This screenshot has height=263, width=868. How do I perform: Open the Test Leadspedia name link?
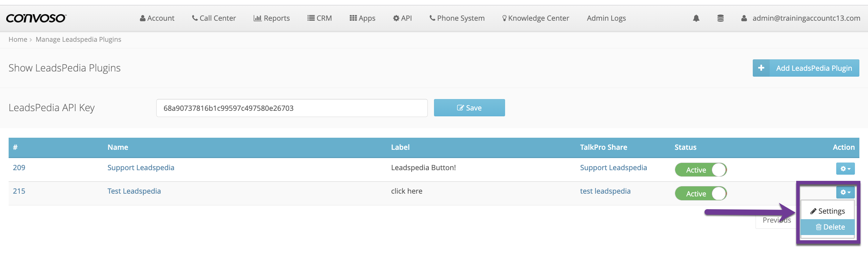coord(134,191)
